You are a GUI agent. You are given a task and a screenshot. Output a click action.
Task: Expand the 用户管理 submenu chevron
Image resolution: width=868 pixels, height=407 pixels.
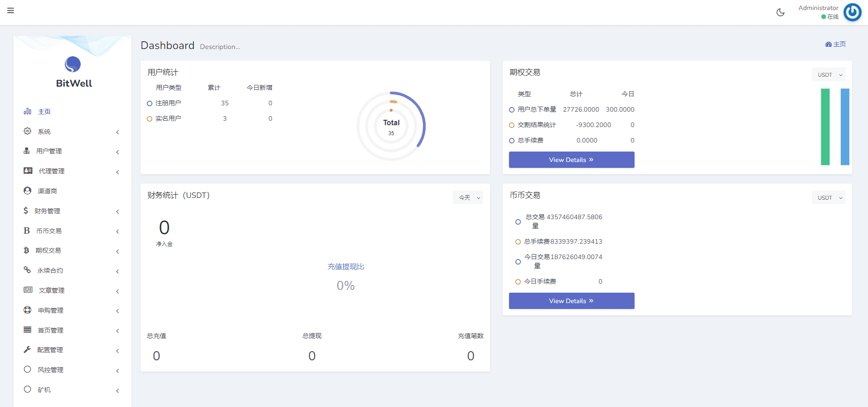tap(117, 152)
